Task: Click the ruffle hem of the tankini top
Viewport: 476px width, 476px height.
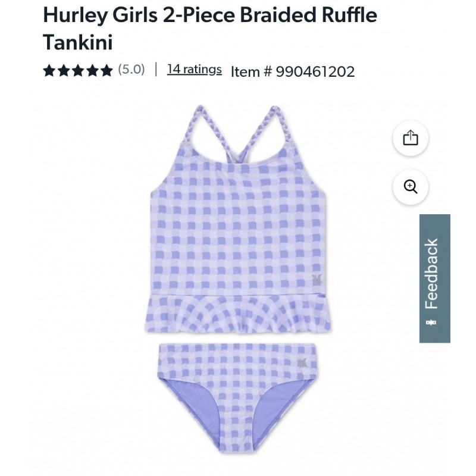Action: 237,314
